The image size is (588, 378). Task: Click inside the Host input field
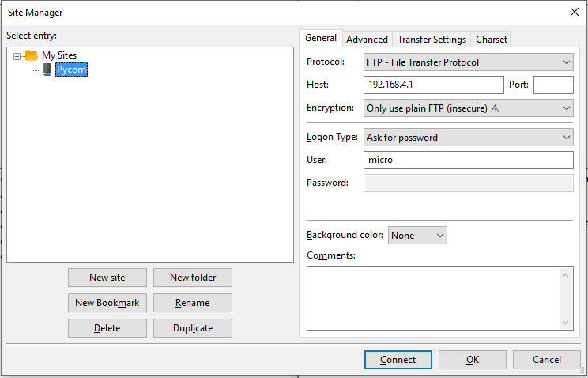pos(433,85)
